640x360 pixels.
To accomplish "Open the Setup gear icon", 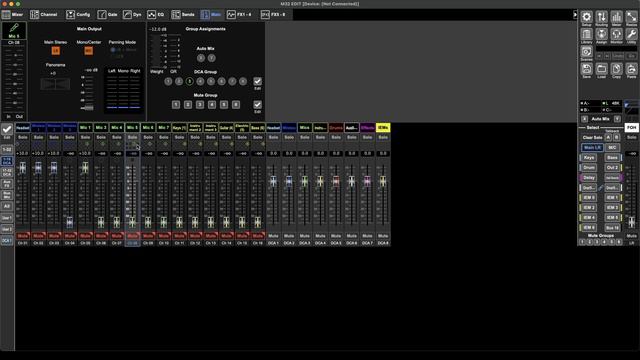I will point(587,17).
